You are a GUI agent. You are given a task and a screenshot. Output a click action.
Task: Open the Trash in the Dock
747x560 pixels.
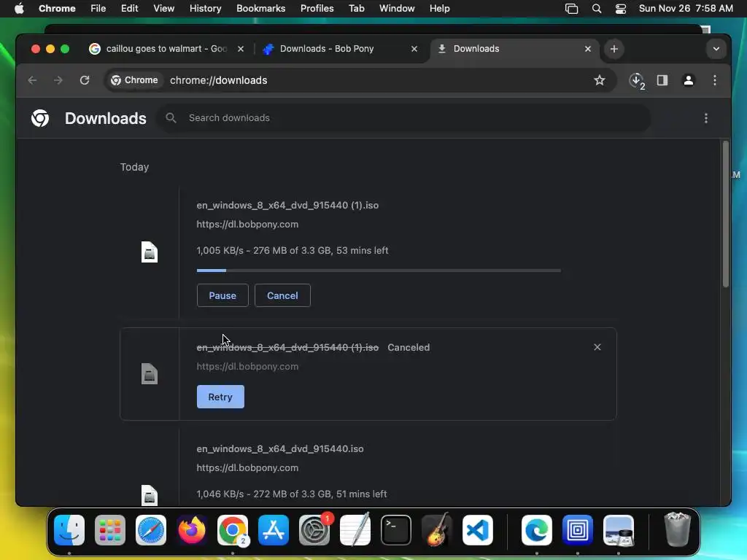click(x=677, y=529)
